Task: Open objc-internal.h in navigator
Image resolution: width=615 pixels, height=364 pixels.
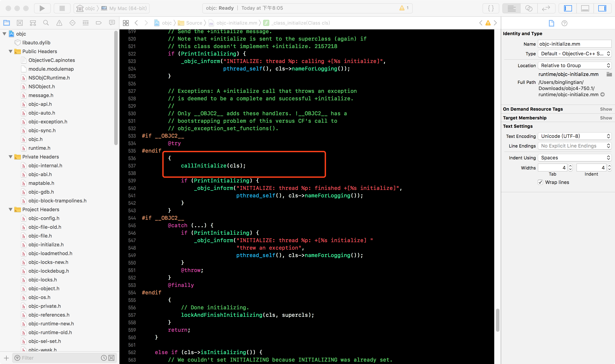Action: tap(45, 166)
